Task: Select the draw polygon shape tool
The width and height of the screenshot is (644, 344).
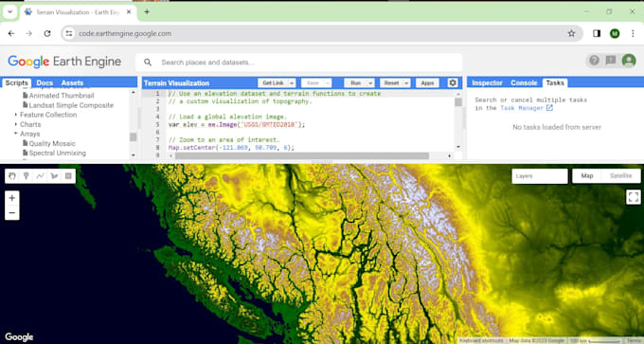Action: [x=54, y=176]
